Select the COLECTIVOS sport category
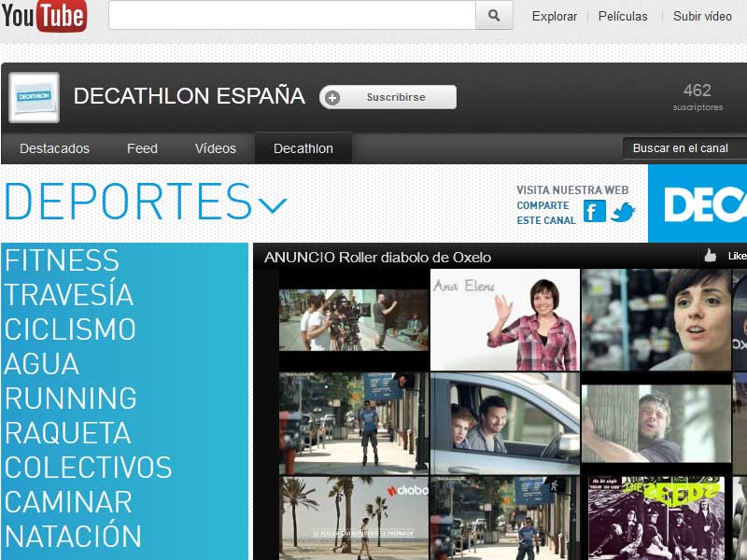This screenshot has height=560, width=747. pos(88,468)
